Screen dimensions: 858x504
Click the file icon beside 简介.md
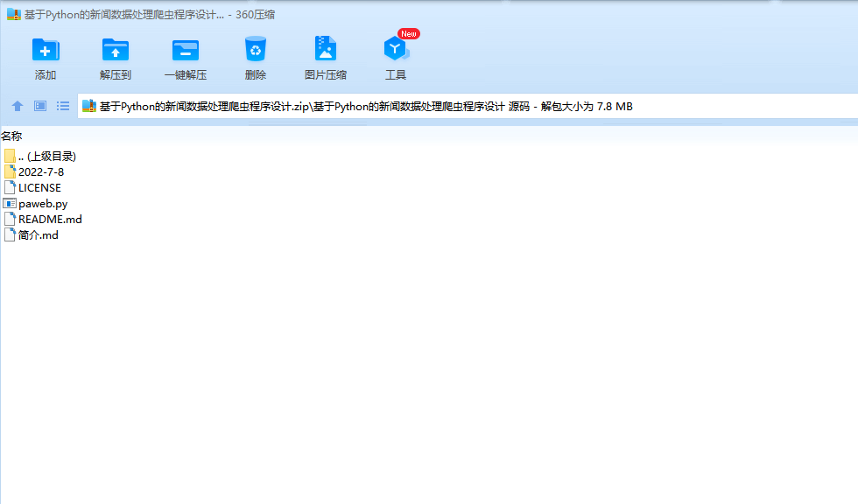[x=10, y=235]
